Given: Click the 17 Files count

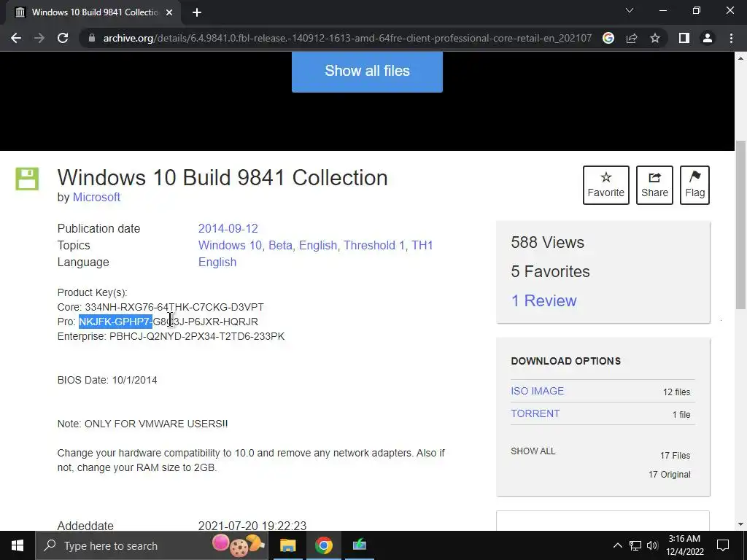Looking at the screenshot, I should [x=675, y=456].
